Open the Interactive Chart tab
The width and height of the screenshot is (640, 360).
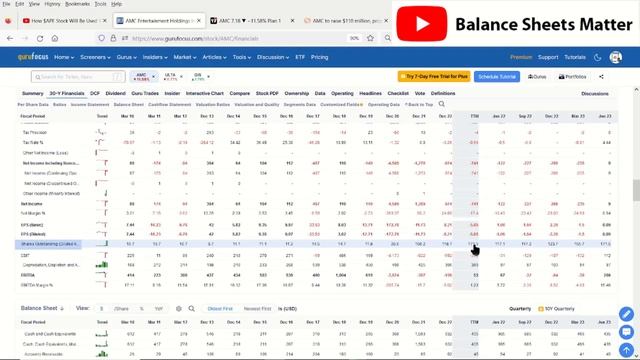204,93
